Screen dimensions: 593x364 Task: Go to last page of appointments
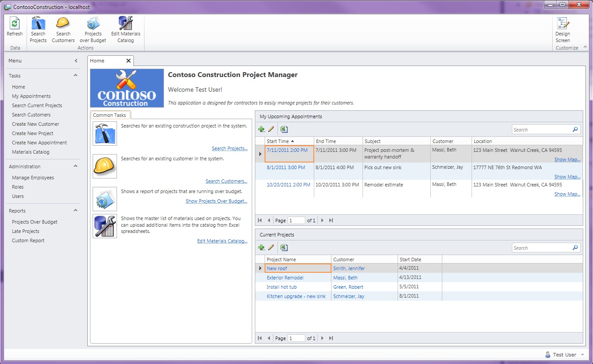pyautogui.click(x=331, y=220)
